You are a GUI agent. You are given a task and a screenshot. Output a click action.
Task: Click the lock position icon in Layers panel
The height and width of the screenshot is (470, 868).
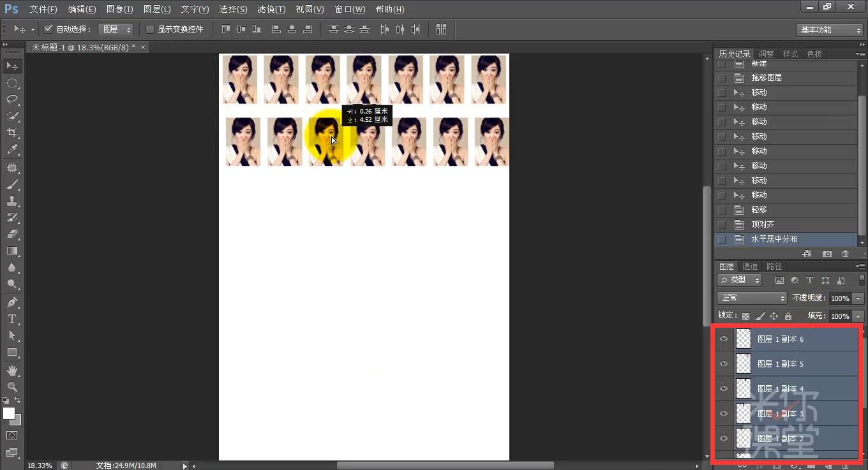point(774,316)
